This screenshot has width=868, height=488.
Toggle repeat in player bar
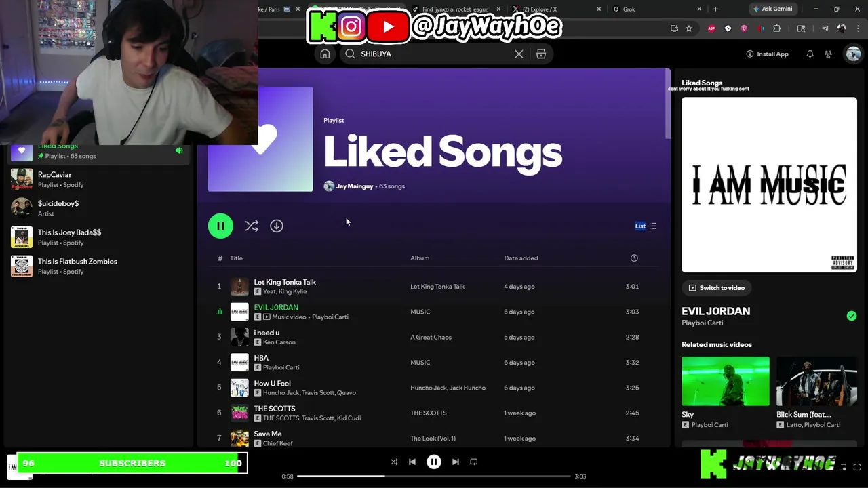coord(474,462)
